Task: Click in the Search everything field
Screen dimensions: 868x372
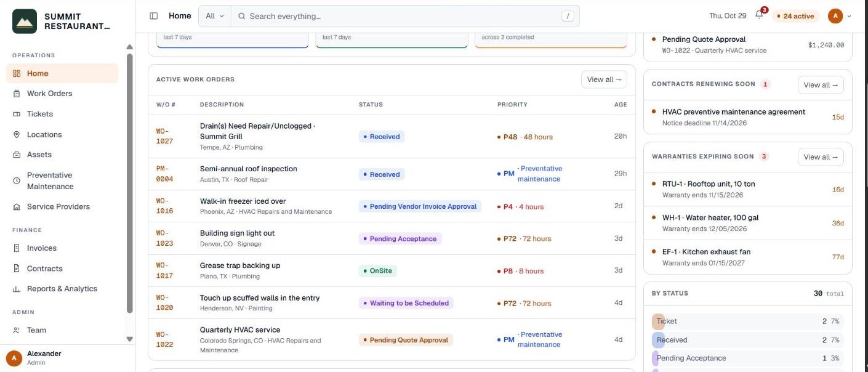Action: point(405,16)
